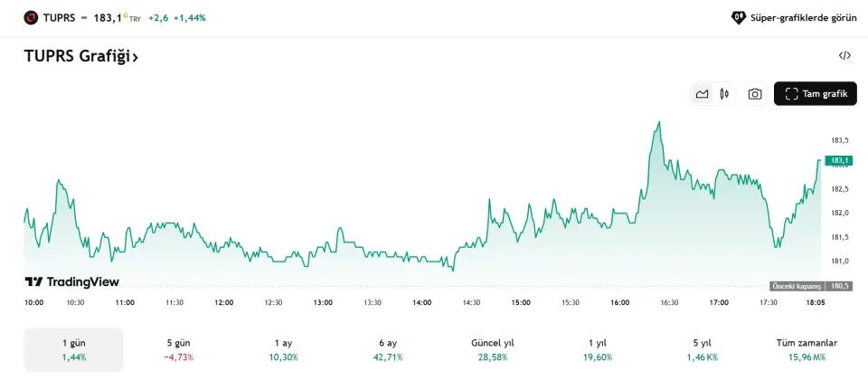Viewport: 868px width, 380px height.
Task: Choose the Güncel yıl range
Action: pyautogui.click(x=493, y=349)
